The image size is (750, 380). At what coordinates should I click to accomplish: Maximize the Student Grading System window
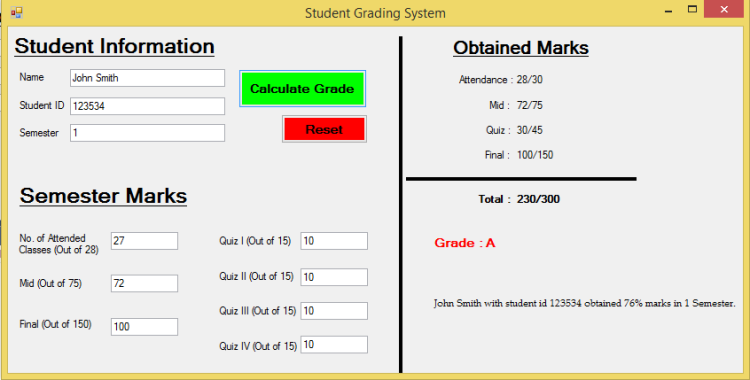coord(692,9)
